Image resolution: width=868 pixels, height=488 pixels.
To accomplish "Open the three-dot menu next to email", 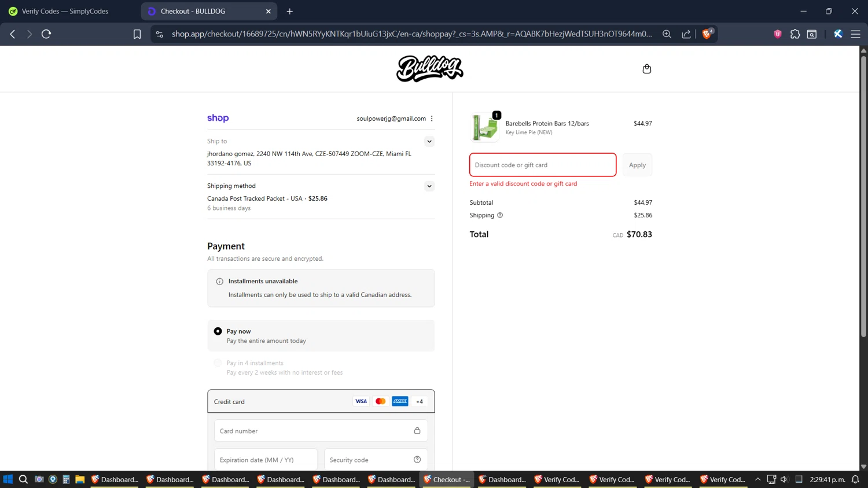I will [x=432, y=119].
